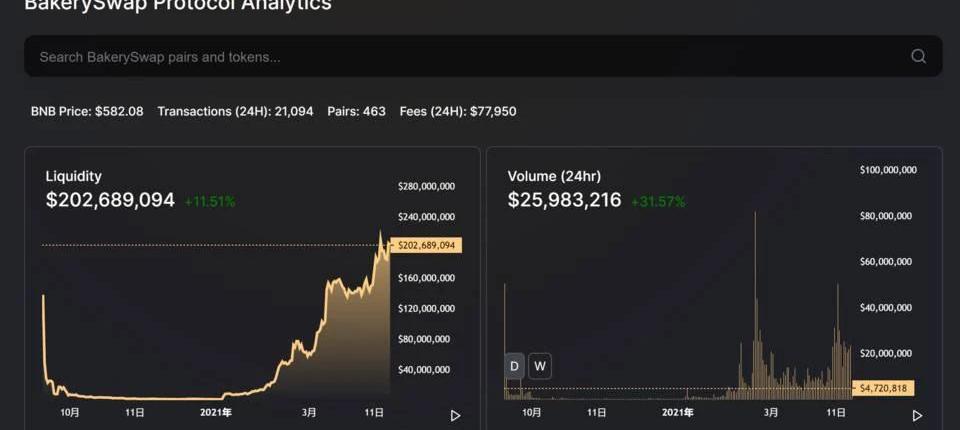Click the Volume (24hr) chart title
This screenshot has width=960, height=430.
tap(554, 176)
